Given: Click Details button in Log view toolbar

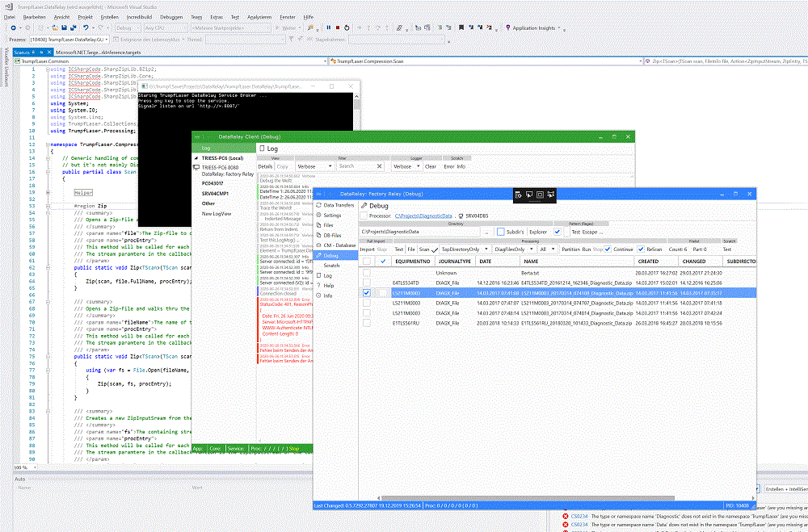Looking at the screenshot, I should (265, 166).
